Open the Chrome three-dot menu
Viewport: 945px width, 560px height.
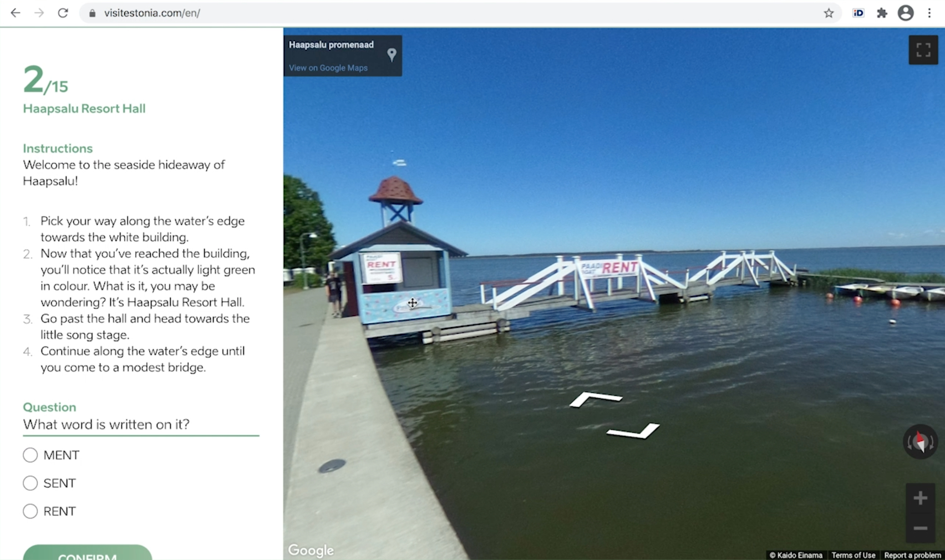[x=929, y=13]
